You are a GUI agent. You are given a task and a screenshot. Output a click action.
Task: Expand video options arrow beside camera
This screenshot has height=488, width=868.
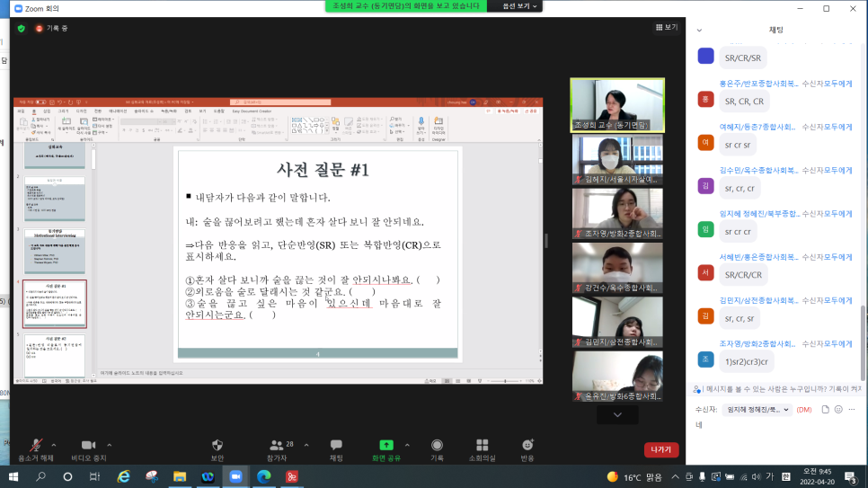pos(111,445)
